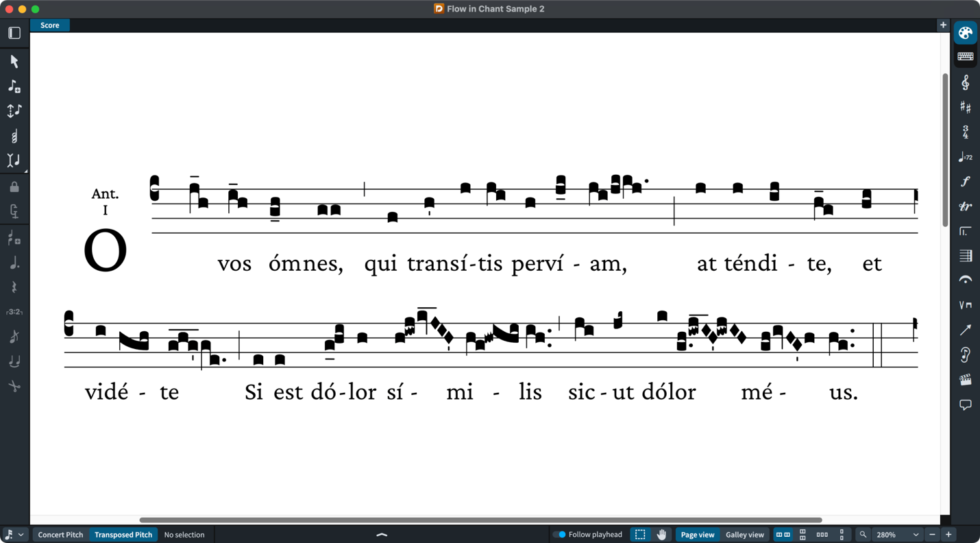Choose single pages vertically layout
Image resolution: width=980 pixels, height=543 pixels.
pos(842,535)
